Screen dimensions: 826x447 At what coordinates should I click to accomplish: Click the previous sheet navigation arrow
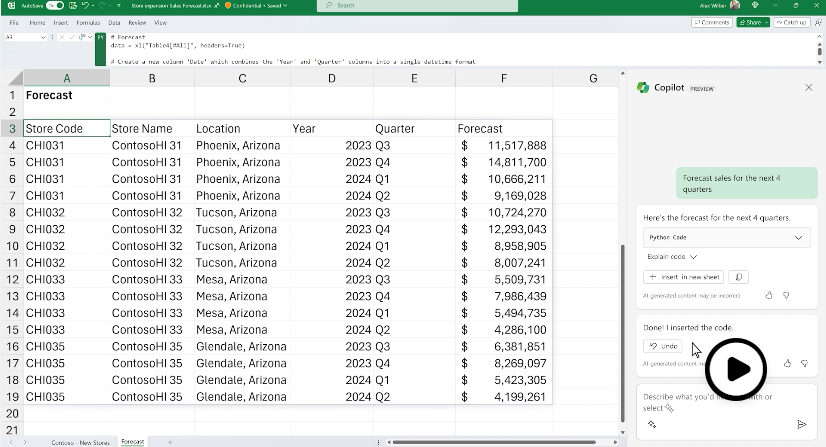coord(11,442)
